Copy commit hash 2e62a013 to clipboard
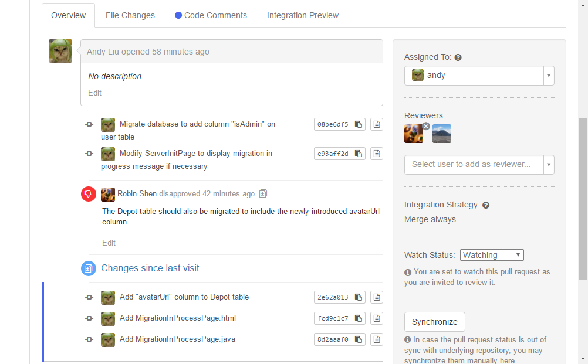Screen dimensions: 588x364 pos(359,297)
